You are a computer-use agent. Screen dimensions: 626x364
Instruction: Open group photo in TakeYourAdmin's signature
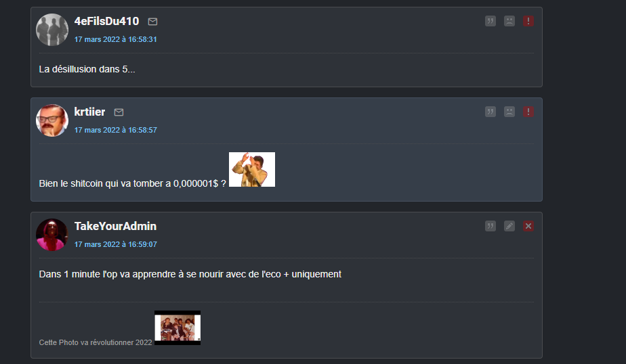click(x=178, y=327)
